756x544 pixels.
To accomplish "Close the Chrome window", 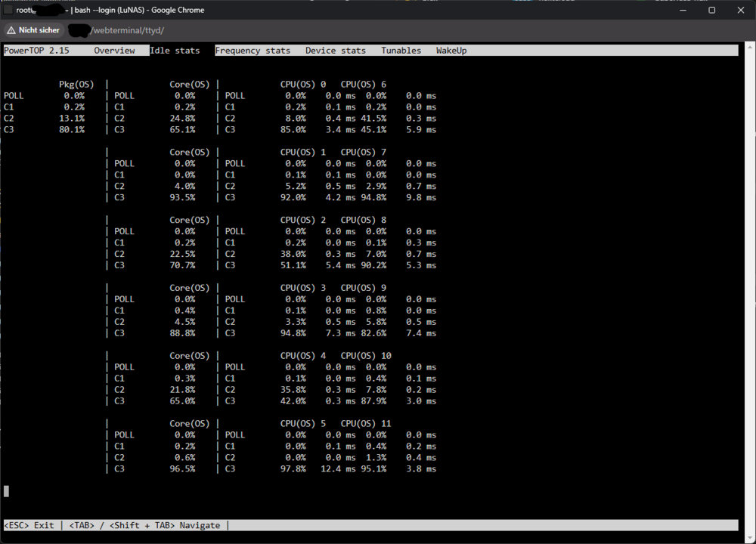I will pyautogui.click(x=741, y=10).
